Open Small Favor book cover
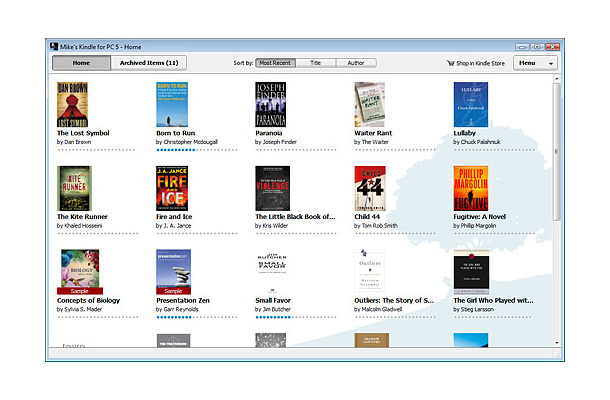The image size is (610, 400). pyautogui.click(x=272, y=272)
